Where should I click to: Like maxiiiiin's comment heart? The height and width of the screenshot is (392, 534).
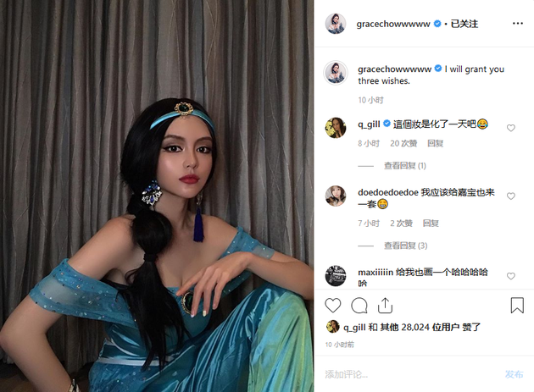[x=511, y=276]
